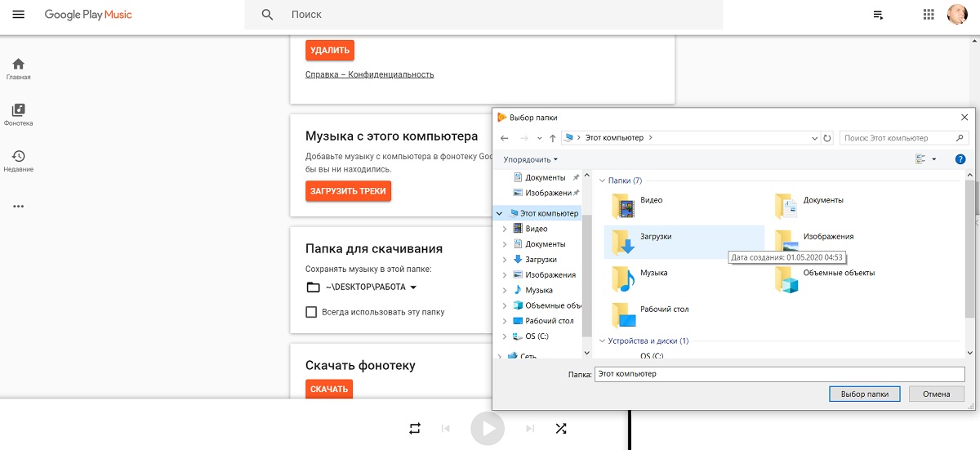980x450 pixels.
Task: Click the Выбор папки button
Action: tap(864, 394)
